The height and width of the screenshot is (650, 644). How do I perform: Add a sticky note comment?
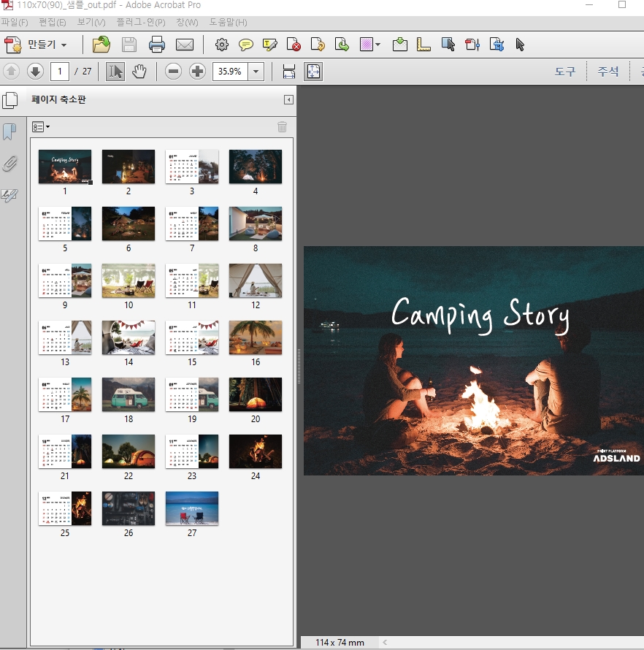pos(246,45)
